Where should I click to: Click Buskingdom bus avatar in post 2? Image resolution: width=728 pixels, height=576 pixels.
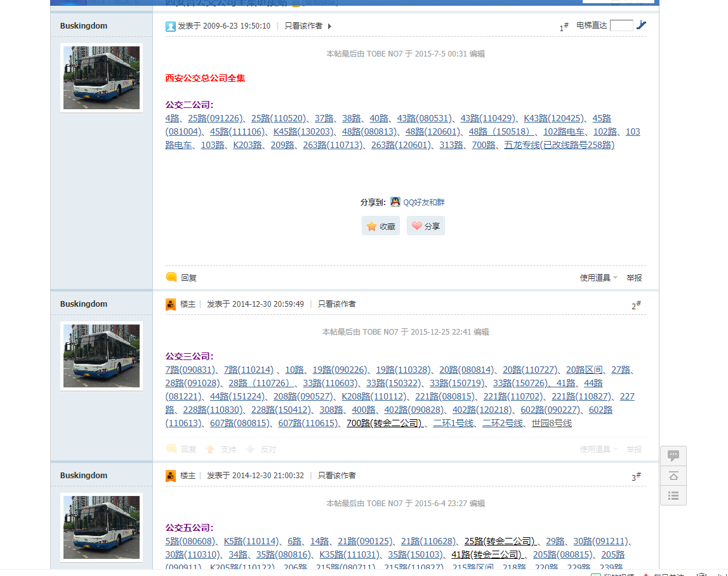102,356
